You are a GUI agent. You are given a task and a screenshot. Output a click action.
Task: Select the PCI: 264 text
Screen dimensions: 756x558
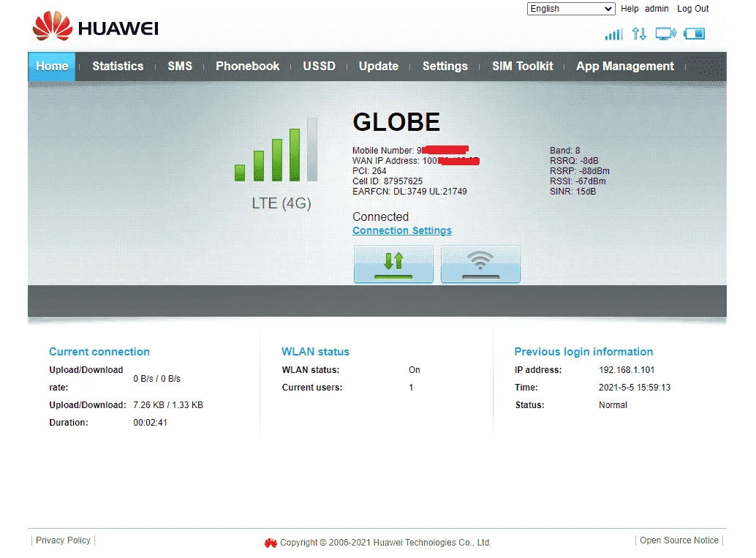tap(369, 171)
